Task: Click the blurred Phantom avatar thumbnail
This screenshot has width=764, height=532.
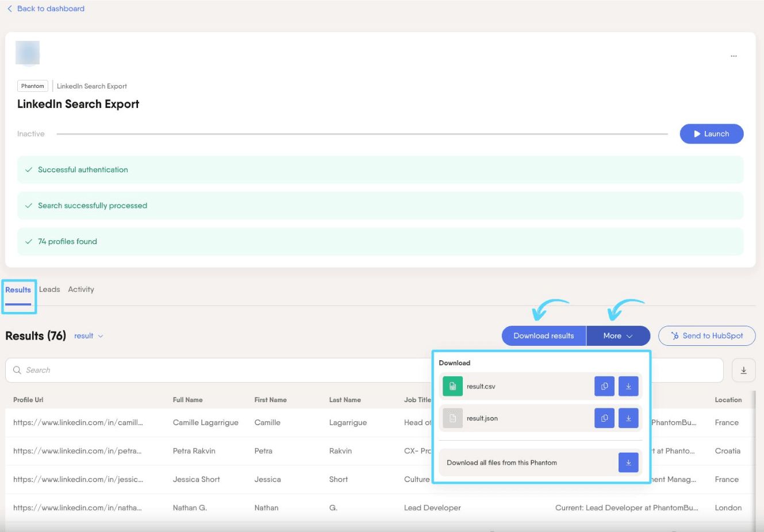Action: point(28,53)
